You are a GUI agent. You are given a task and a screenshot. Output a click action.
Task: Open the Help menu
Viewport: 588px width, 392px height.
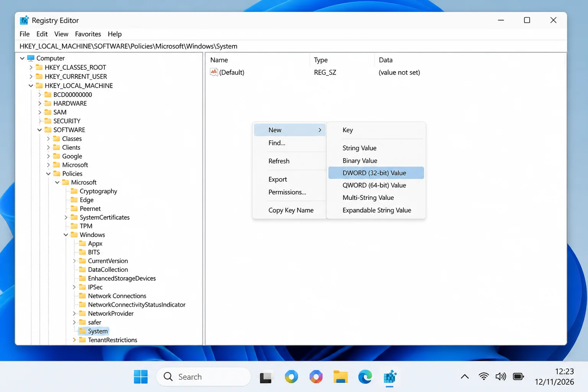click(114, 34)
